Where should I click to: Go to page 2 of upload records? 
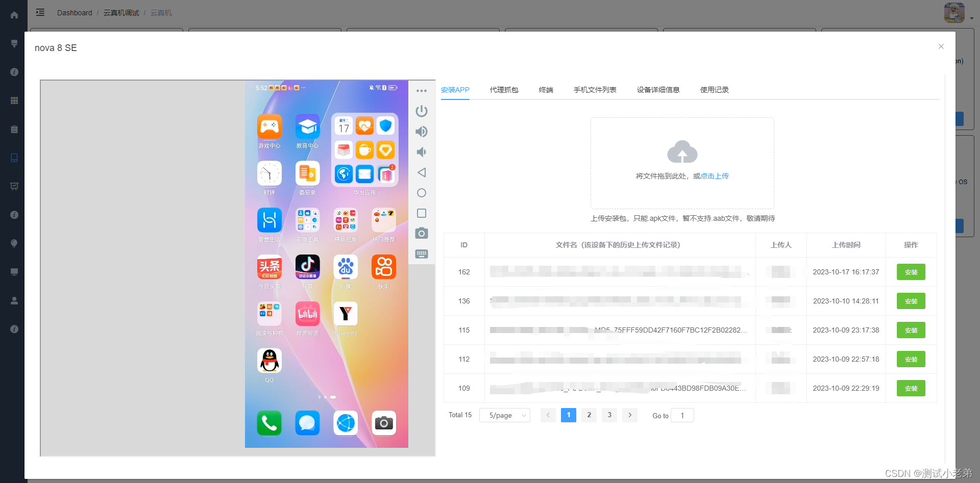click(x=589, y=415)
